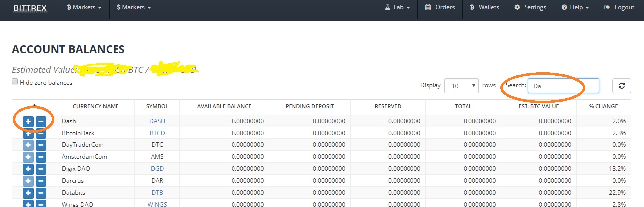Image resolution: width=644 pixels, height=207 pixels.
Task: Click the plus deposit icon for Dash
Action: [x=28, y=121]
